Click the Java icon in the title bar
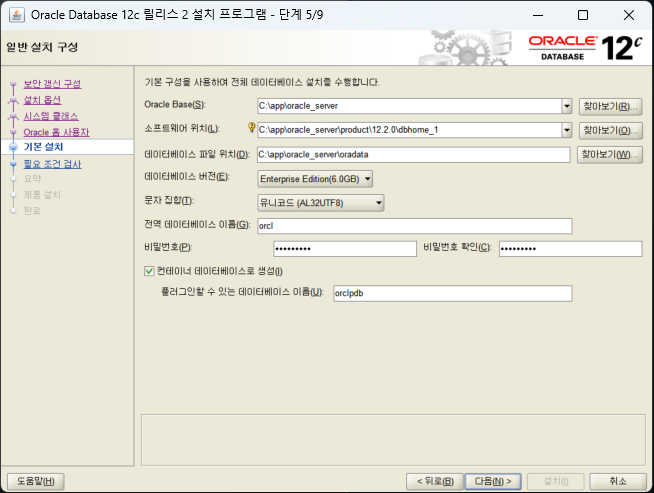The width and height of the screenshot is (654, 493). (x=17, y=15)
